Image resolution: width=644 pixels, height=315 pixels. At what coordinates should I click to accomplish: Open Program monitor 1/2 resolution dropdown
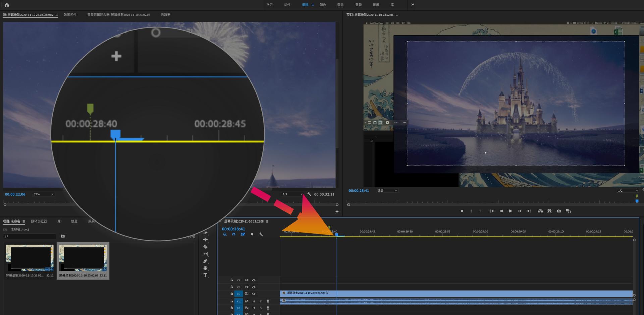[627, 191]
